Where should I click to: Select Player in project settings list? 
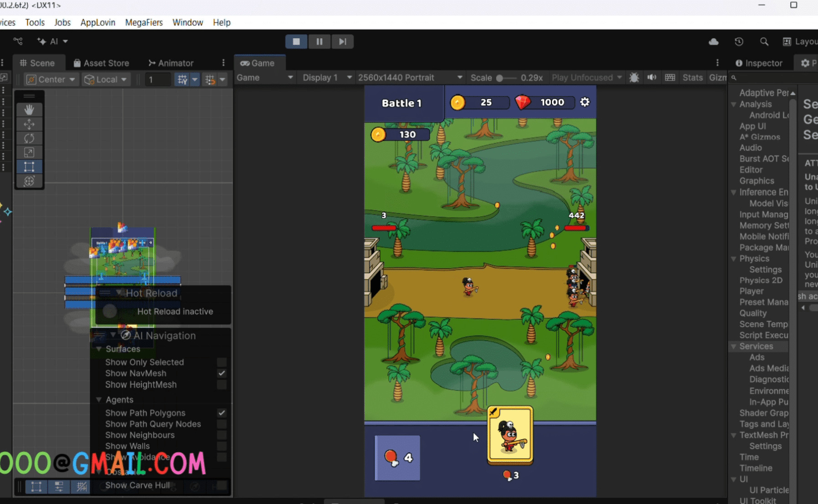click(x=751, y=291)
